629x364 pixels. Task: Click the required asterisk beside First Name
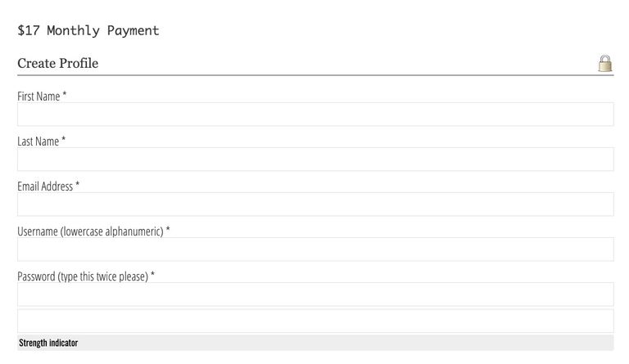coord(65,96)
